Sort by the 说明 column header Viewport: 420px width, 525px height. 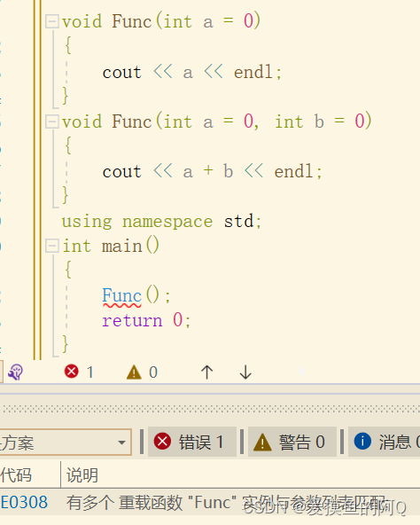pos(82,474)
